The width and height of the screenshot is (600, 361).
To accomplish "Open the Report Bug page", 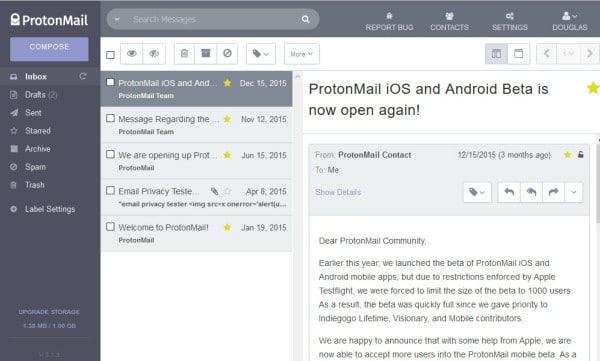I will 389,22.
